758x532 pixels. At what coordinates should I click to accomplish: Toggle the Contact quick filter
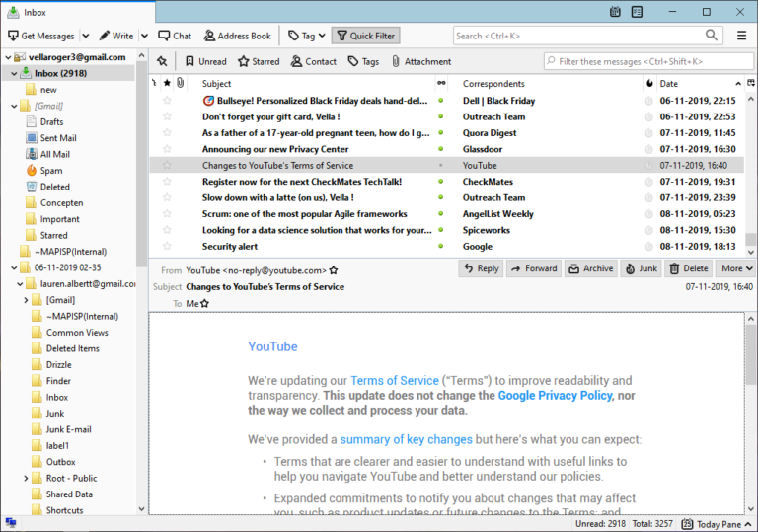click(313, 61)
